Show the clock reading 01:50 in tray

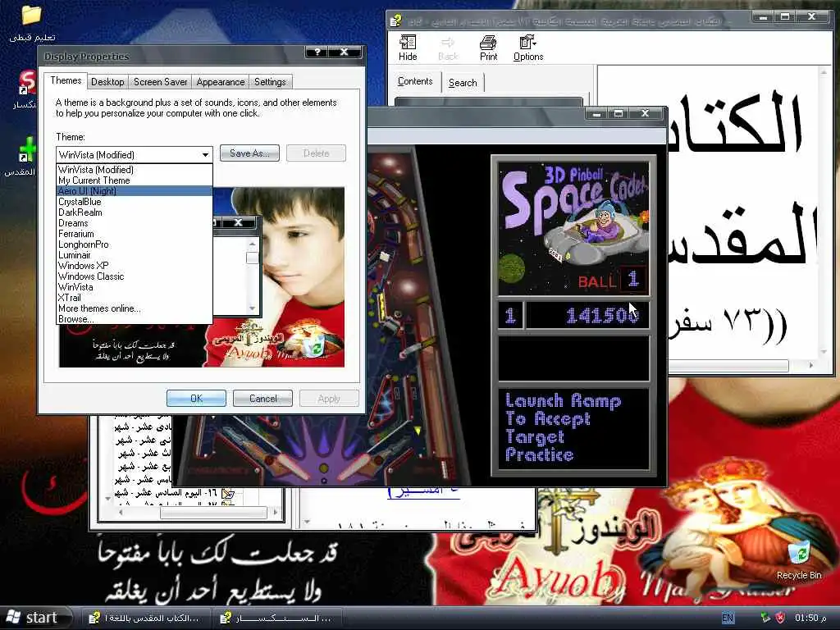click(x=810, y=618)
